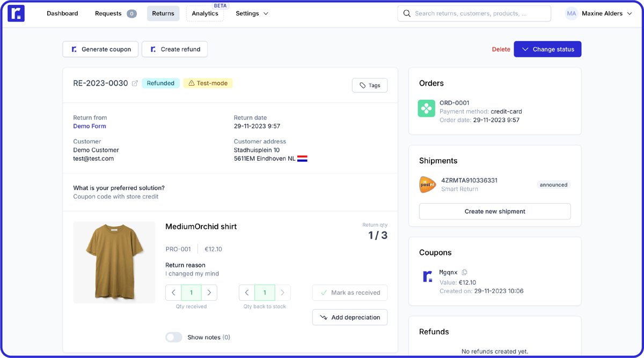
Task: Increase Qty received with right arrow
Action: pyautogui.click(x=209, y=293)
